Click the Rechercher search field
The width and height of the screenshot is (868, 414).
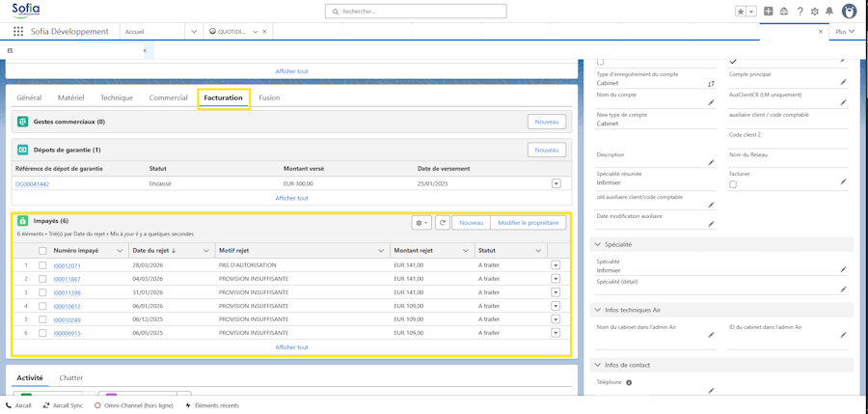pos(416,11)
